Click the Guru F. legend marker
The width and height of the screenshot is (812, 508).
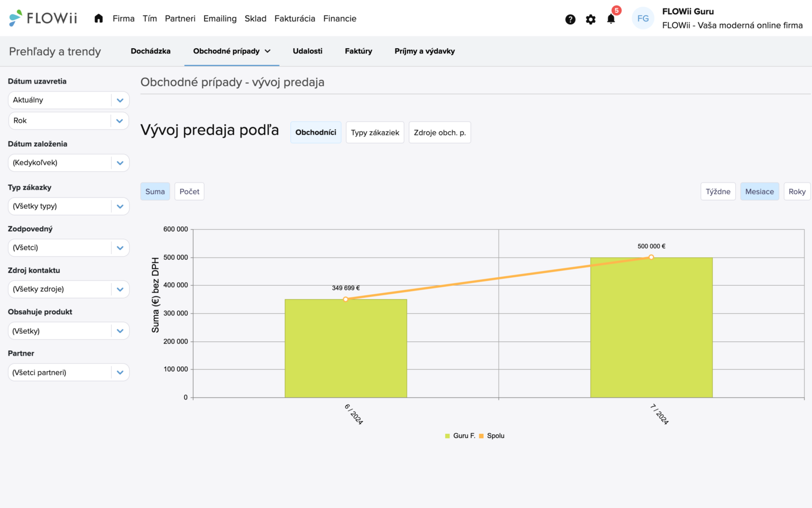[447, 436]
